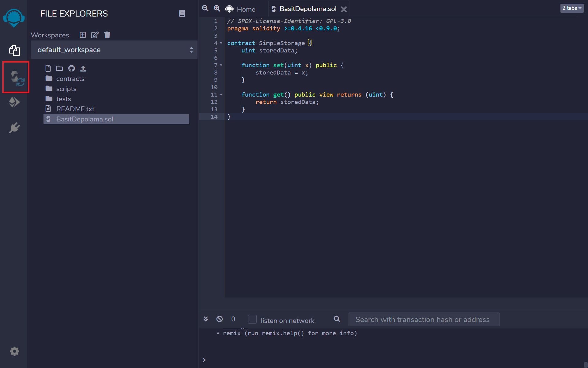The image size is (588, 368).
Task: Click the pending transactions counter 0
Action: (x=233, y=319)
